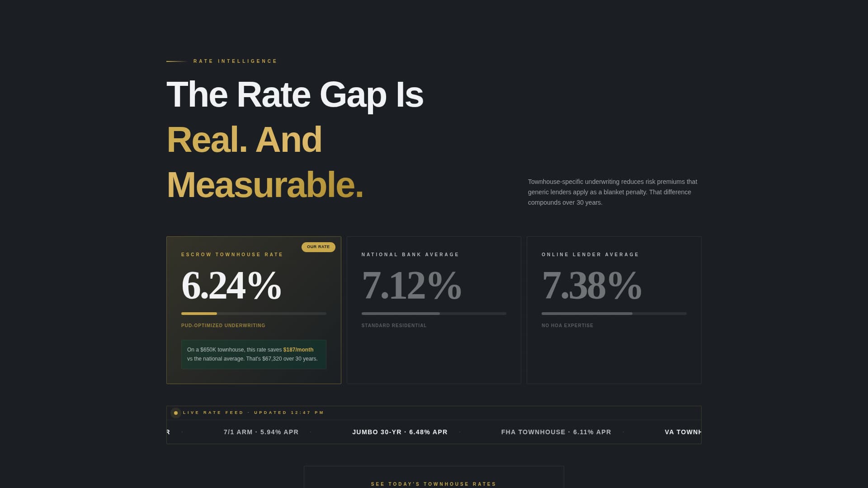
Task: Select the Online Lender Average card
Action: (x=613, y=310)
